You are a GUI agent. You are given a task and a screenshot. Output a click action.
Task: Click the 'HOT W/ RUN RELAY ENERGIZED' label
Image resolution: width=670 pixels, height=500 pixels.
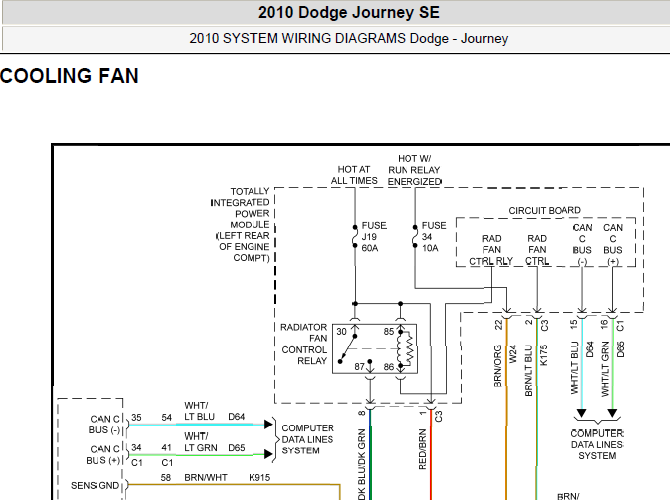(414, 170)
